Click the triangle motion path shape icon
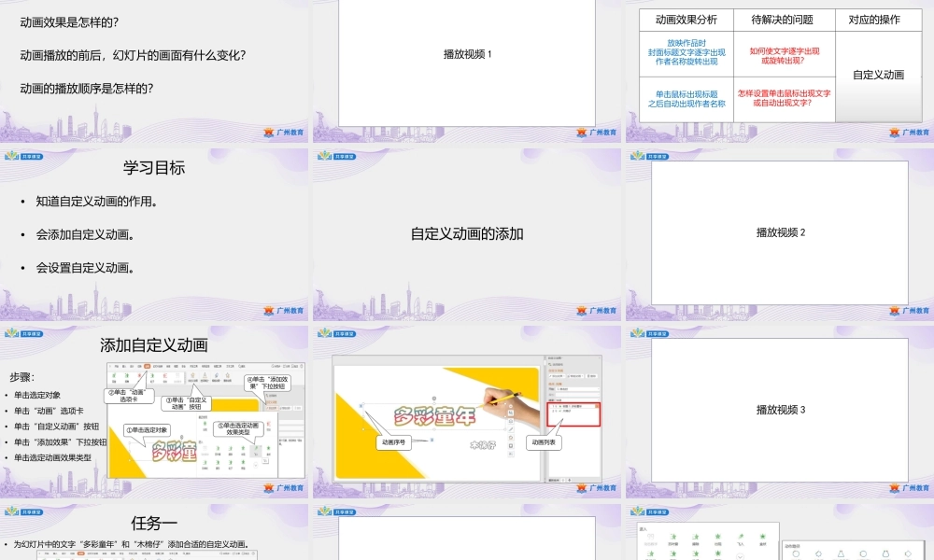934x560 pixels. [x=841, y=553]
